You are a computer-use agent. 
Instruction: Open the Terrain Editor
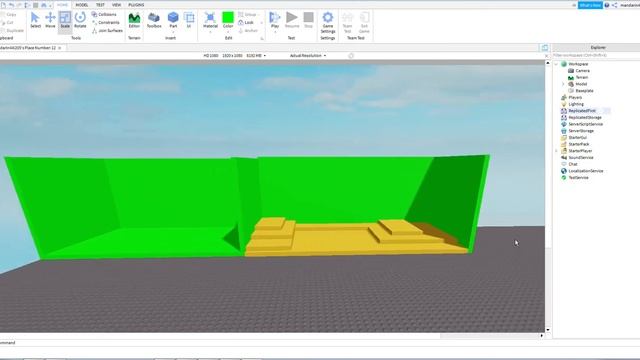point(134,20)
